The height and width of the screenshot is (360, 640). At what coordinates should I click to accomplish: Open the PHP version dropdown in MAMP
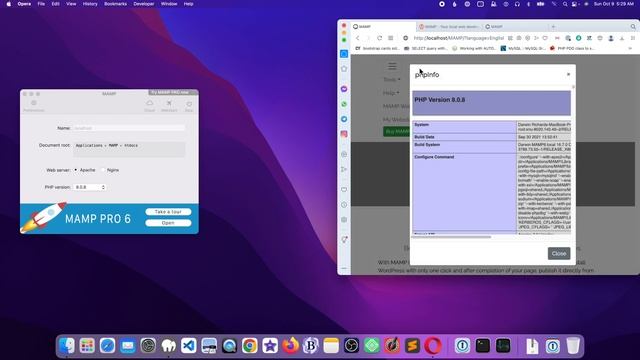90,187
